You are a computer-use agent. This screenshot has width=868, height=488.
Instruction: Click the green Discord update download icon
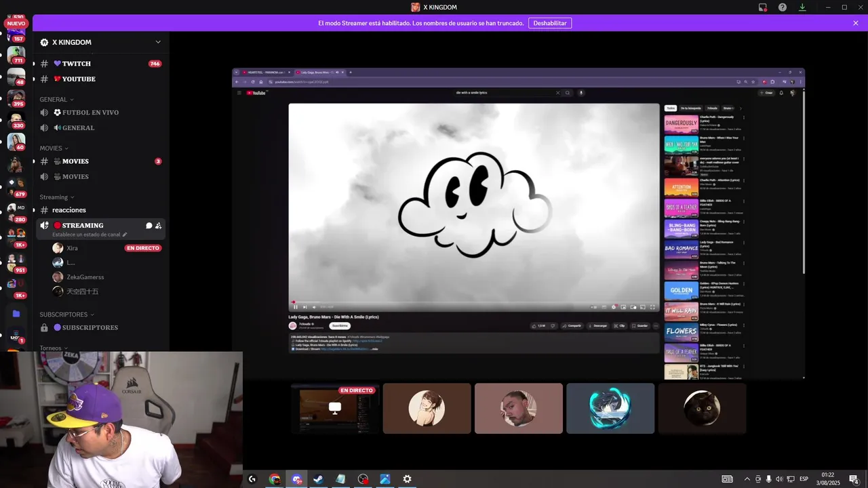coord(802,7)
